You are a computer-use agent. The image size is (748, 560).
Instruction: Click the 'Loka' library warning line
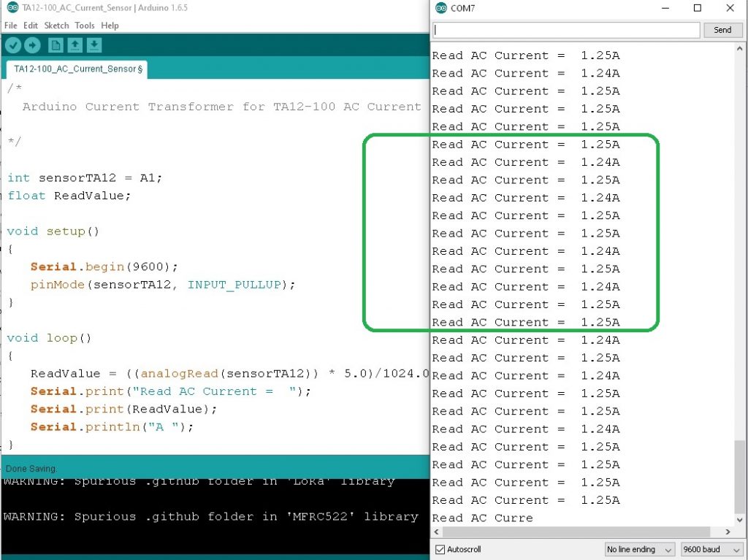(x=199, y=481)
